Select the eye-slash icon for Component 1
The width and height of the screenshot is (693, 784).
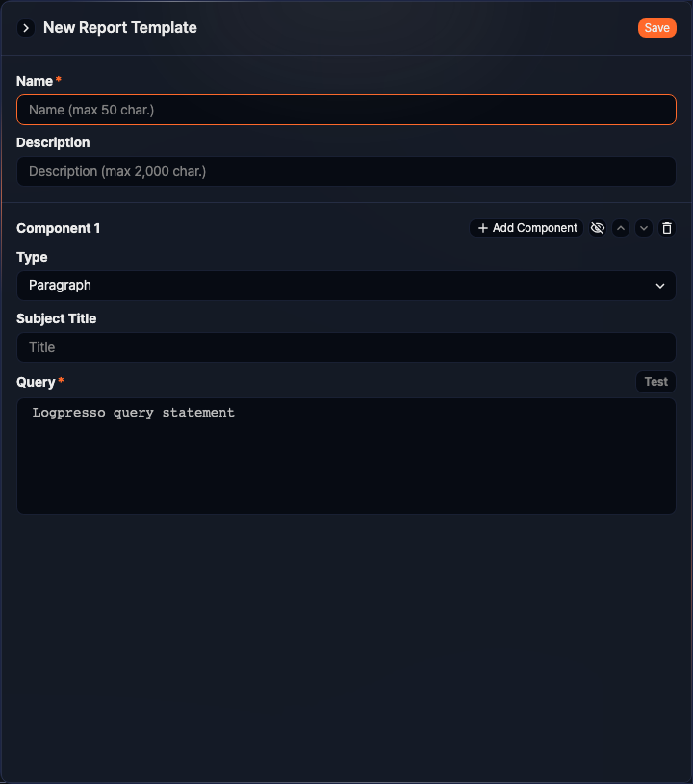(x=598, y=228)
